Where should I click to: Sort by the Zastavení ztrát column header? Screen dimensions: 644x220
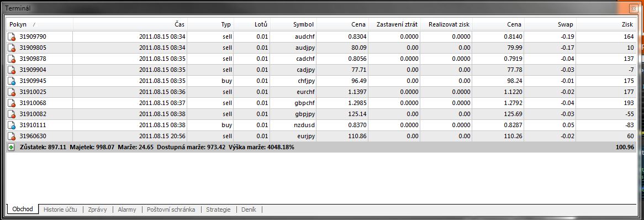[x=394, y=24]
